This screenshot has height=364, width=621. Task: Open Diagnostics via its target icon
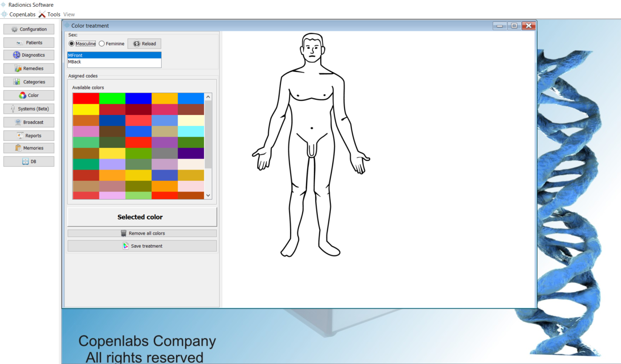tap(16, 55)
